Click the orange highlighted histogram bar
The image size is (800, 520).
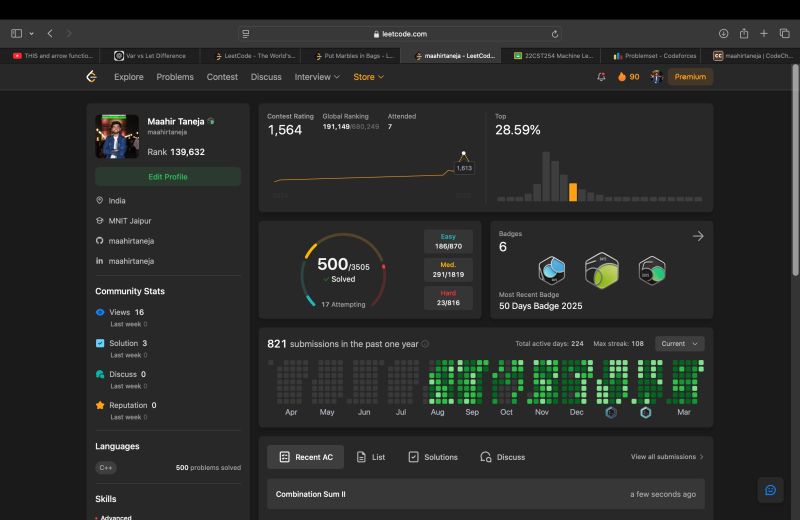coord(573,192)
